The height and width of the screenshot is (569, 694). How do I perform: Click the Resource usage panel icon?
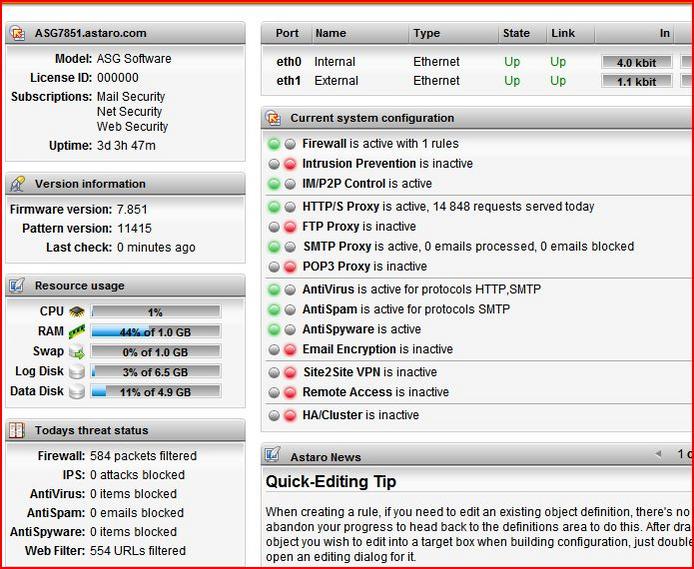(17, 286)
